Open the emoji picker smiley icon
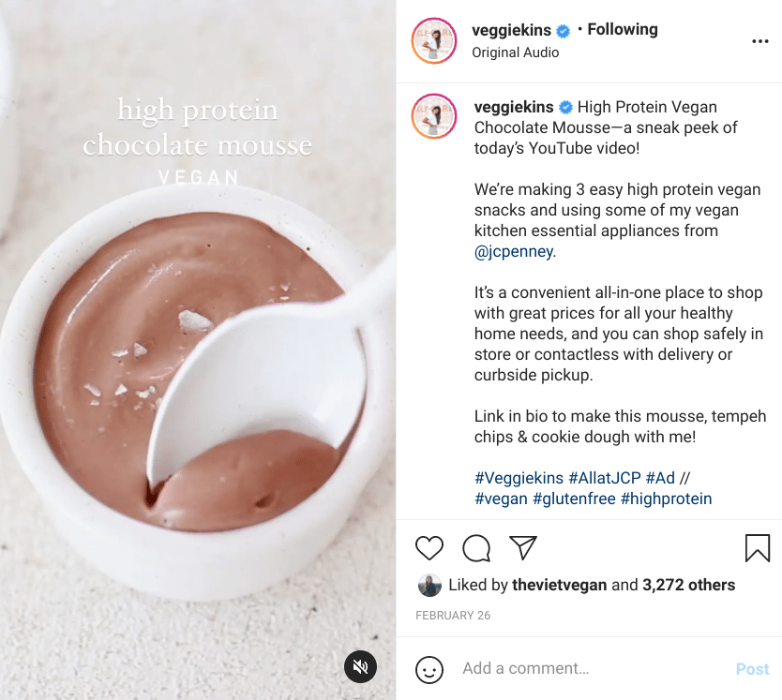The width and height of the screenshot is (782, 700). coord(429,669)
